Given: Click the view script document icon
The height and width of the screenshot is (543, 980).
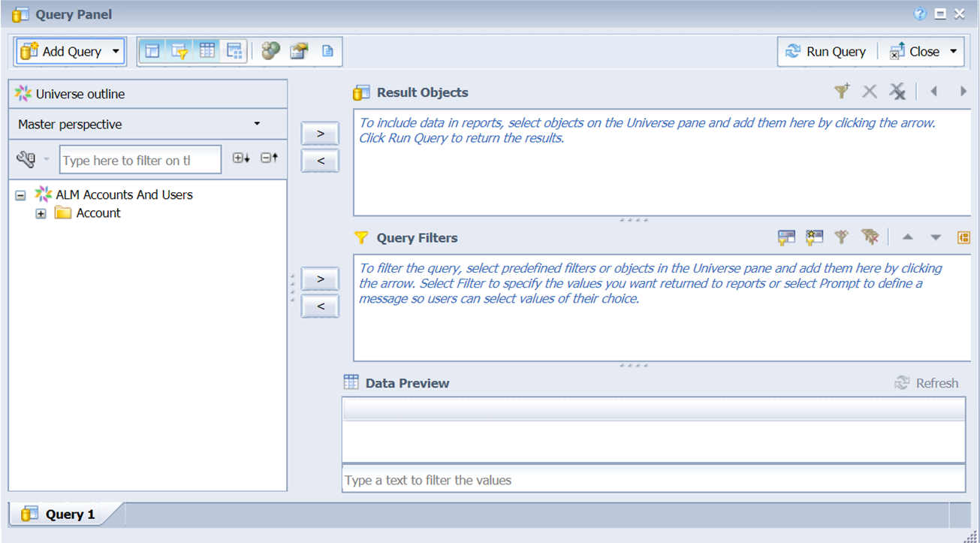Looking at the screenshot, I should click(327, 51).
